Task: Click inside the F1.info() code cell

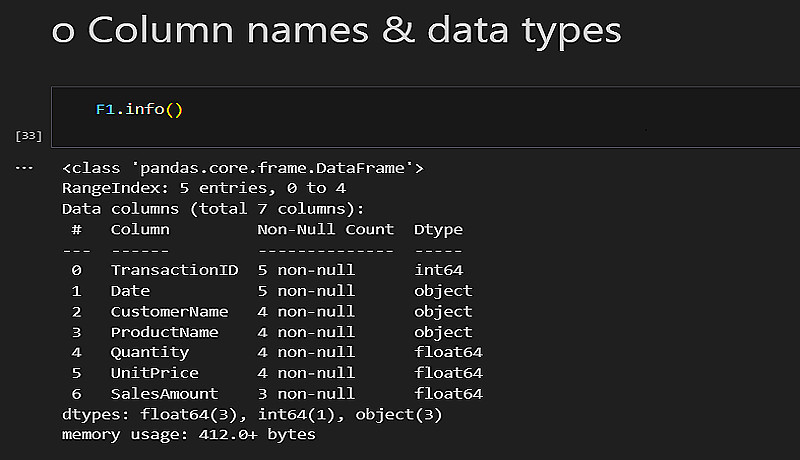Action: coord(400,109)
